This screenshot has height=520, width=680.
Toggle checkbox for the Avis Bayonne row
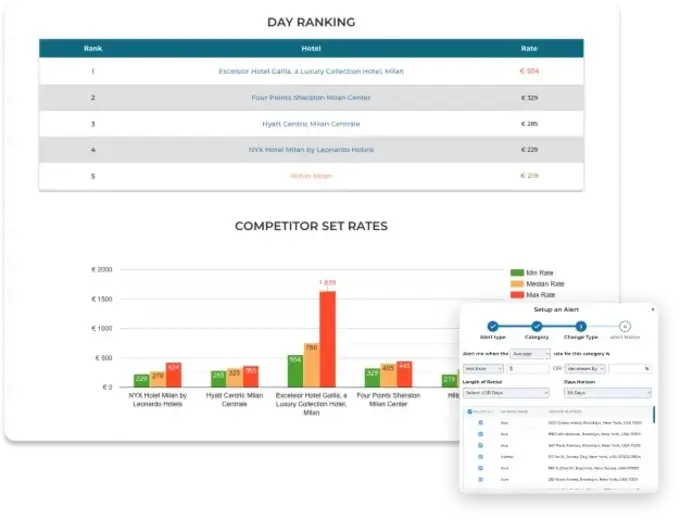(481, 468)
